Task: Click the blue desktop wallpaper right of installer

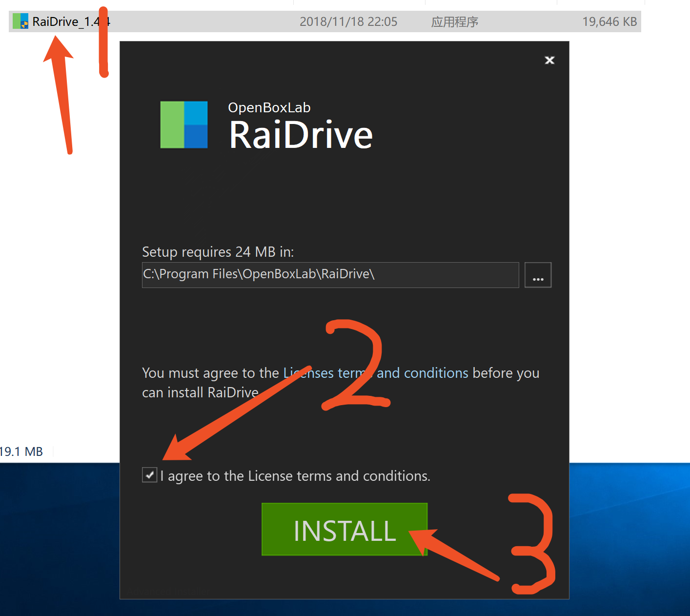Action: tap(629, 537)
